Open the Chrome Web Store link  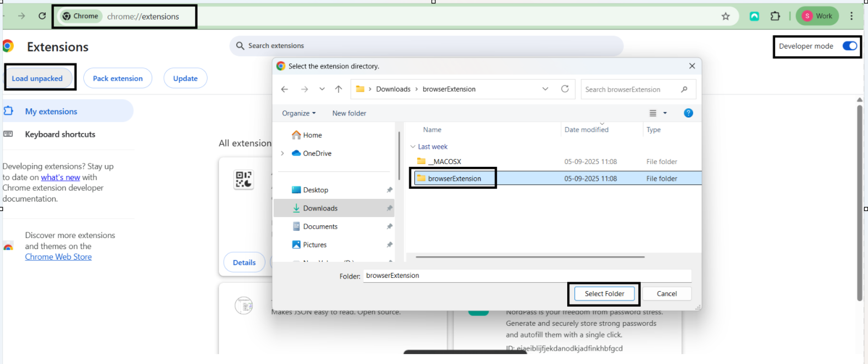click(58, 257)
